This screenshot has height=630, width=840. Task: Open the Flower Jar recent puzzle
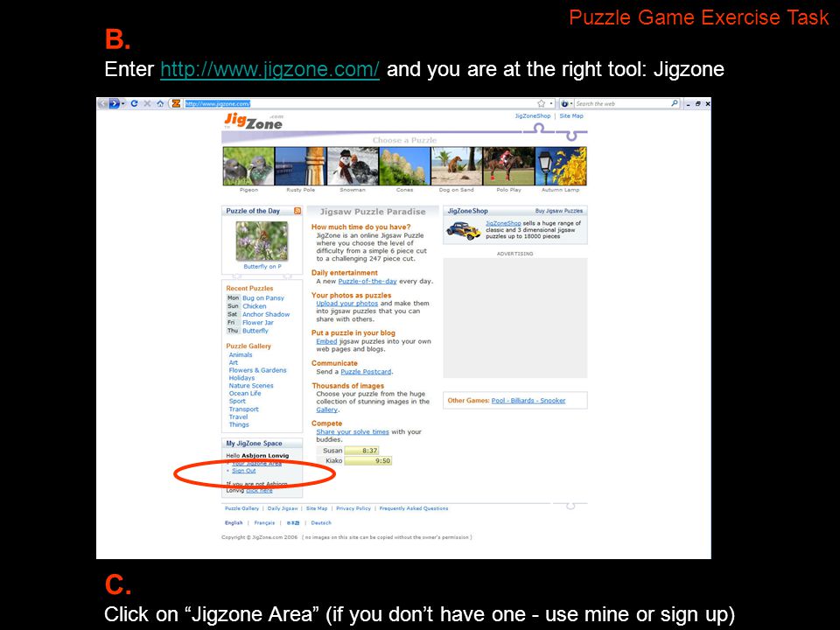[257, 323]
